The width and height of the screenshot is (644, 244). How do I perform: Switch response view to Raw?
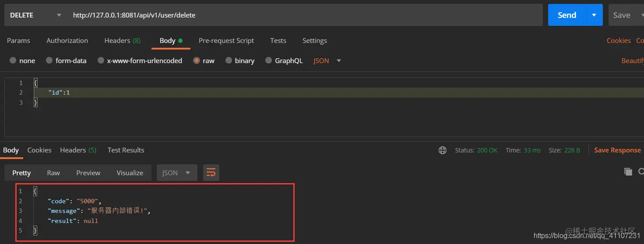(x=53, y=173)
